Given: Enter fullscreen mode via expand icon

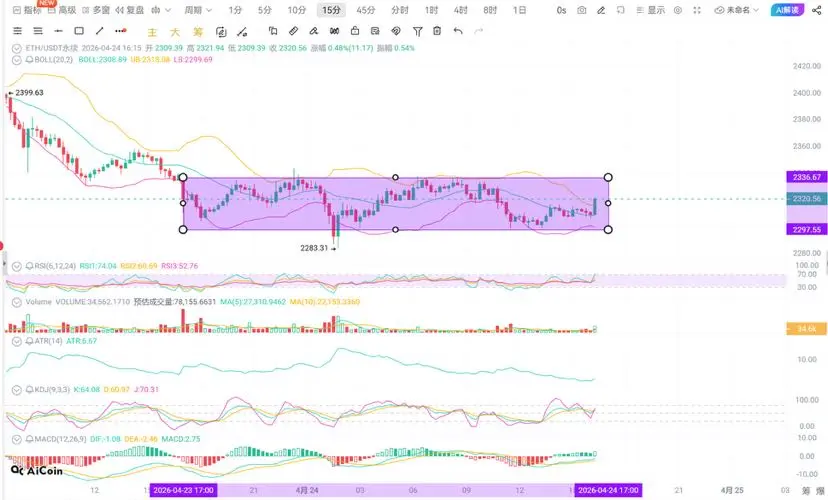Looking at the screenshot, I should coord(697,10).
